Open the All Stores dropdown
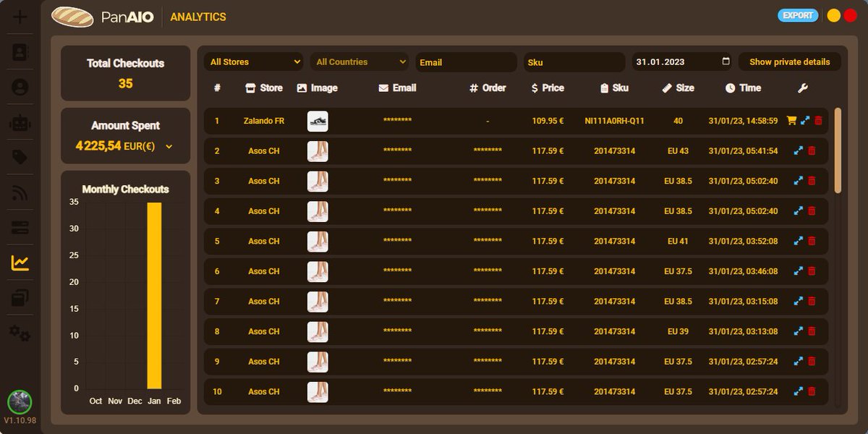 tap(254, 62)
